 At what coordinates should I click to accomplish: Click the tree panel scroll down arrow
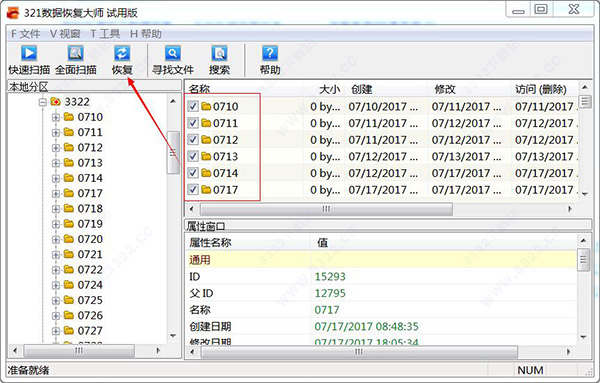173,336
